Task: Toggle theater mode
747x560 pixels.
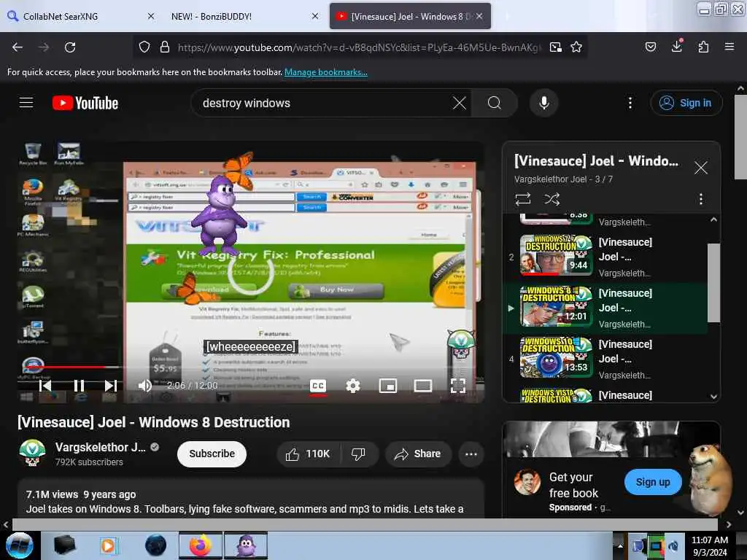Action: 422,386
